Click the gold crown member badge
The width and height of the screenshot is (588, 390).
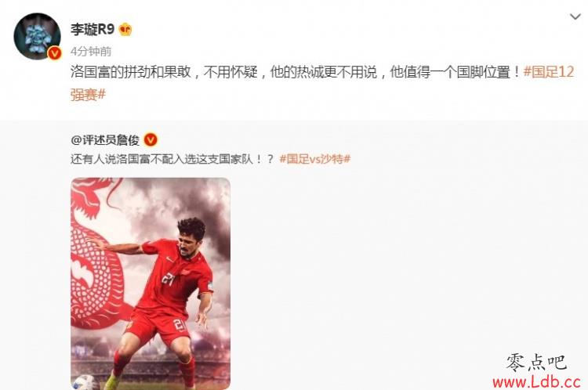125,29
